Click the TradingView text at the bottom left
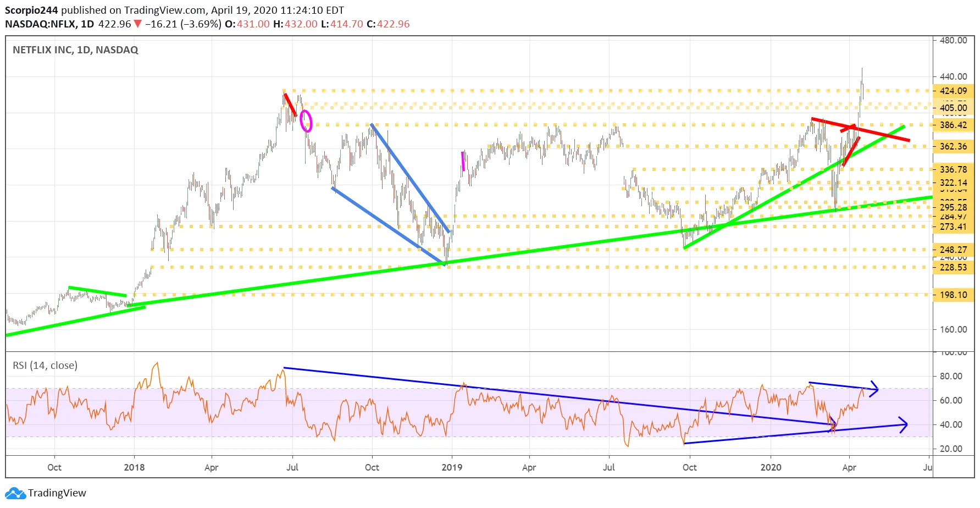Screen dimensions: 980x508 (57, 493)
